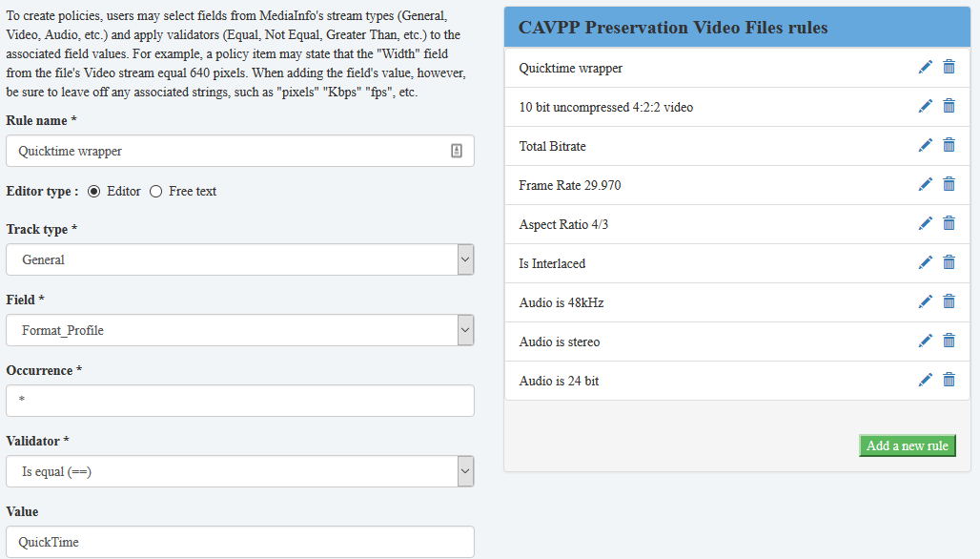980x559 pixels.
Task: Select the Free text editor type
Action: pos(155,192)
